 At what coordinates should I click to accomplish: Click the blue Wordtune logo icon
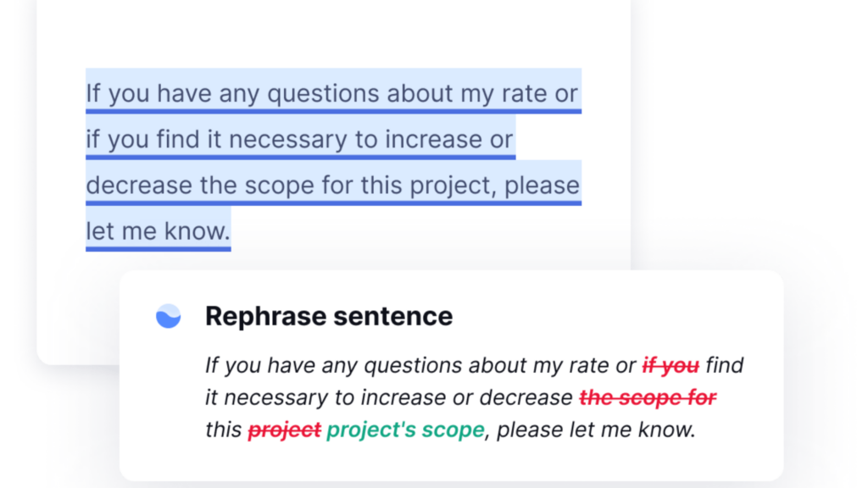[x=169, y=316]
